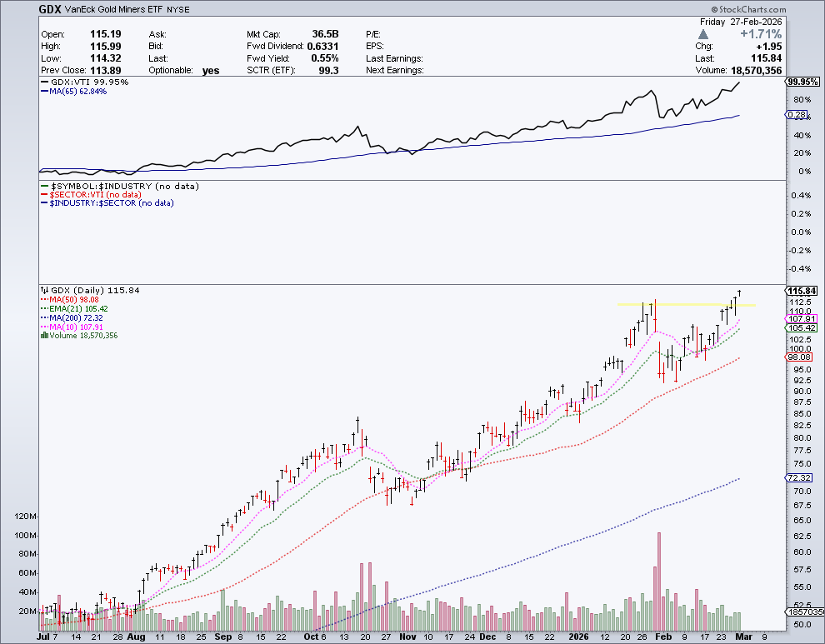The height and width of the screenshot is (644, 825).
Task: Click the SCTR (ETF) 99.3 value
Action: (328, 71)
